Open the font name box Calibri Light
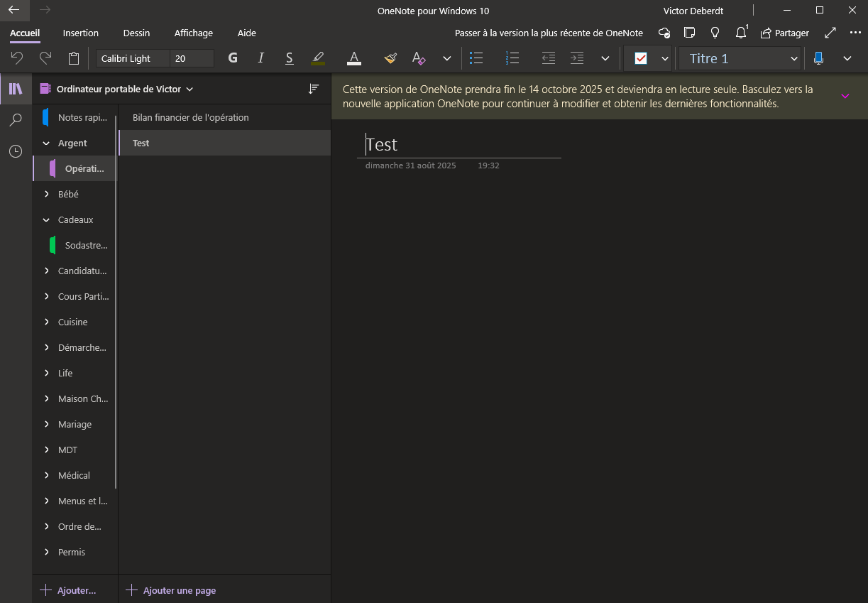This screenshot has width=868, height=603. [133, 58]
